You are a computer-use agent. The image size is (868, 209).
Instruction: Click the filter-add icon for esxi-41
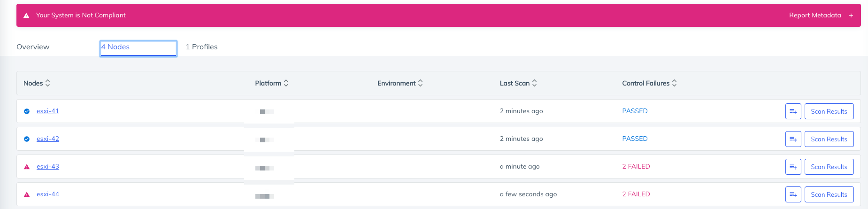tap(793, 111)
